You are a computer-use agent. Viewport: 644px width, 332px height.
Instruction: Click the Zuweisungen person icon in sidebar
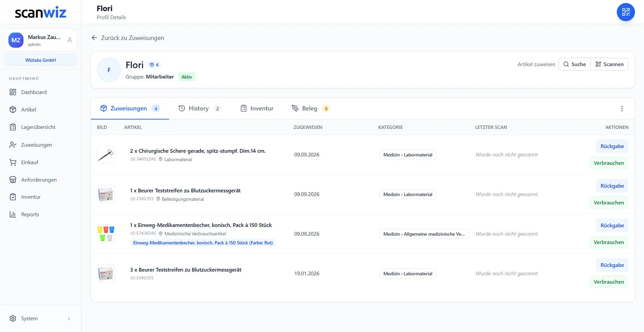point(13,145)
